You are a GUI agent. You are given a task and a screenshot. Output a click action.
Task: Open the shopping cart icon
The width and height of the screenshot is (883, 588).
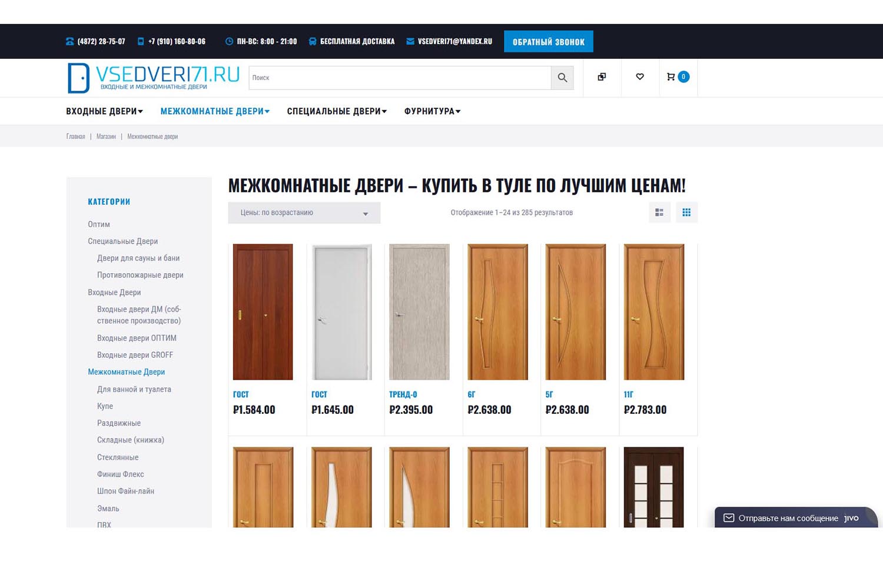[x=670, y=77]
